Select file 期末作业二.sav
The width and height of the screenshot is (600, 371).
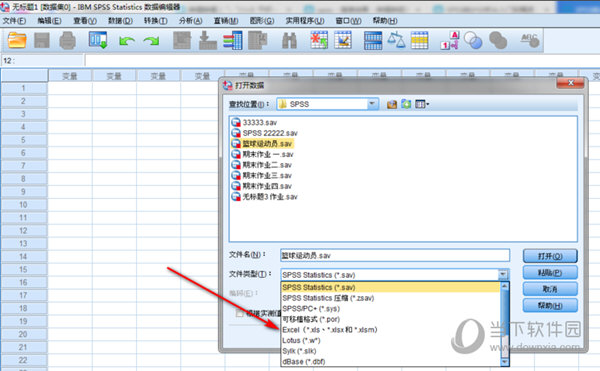coord(261,165)
